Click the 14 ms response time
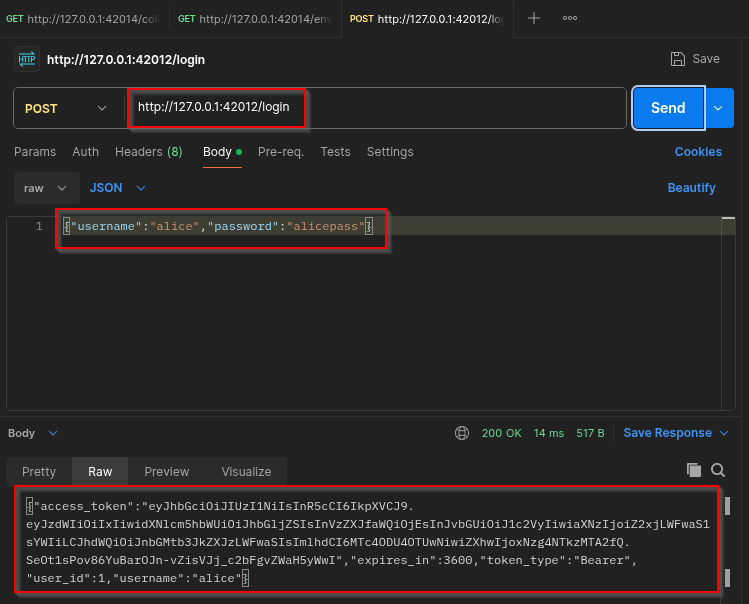This screenshot has height=604, width=749. click(x=549, y=433)
